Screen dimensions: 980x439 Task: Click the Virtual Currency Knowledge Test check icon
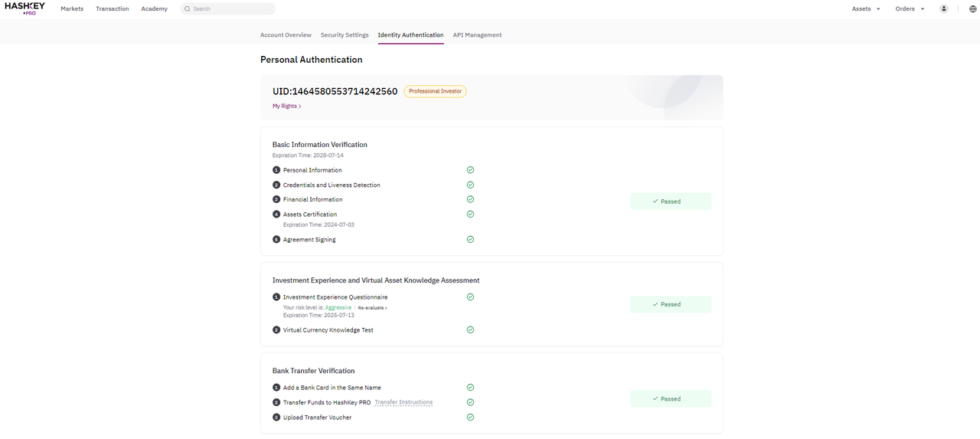coord(470,329)
